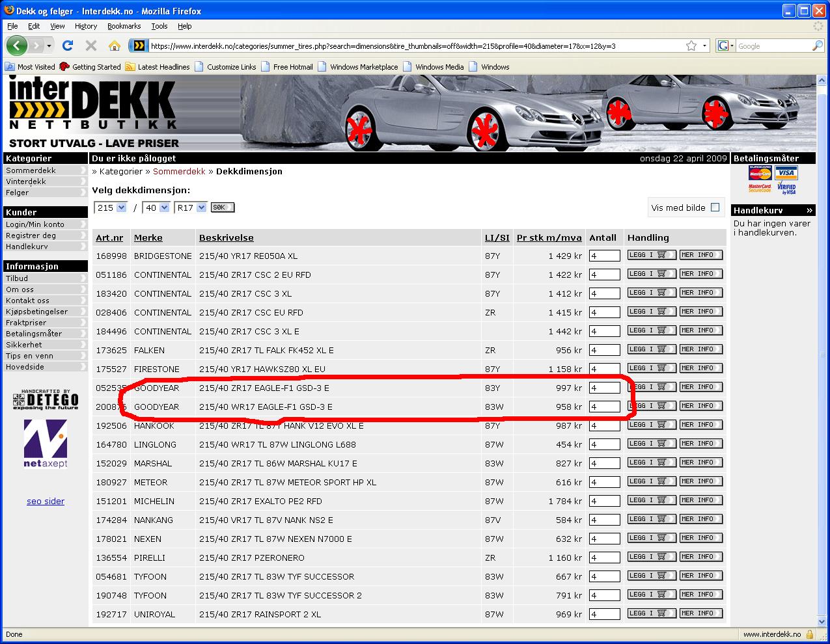Click the Antall field for Falken tire

[x=604, y=351]
